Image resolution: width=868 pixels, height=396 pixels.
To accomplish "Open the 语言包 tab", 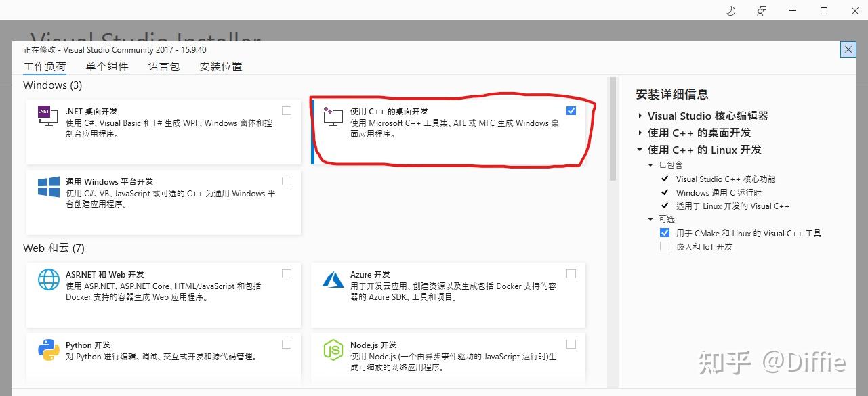I will pyautogui.click(x=164, y=66).
